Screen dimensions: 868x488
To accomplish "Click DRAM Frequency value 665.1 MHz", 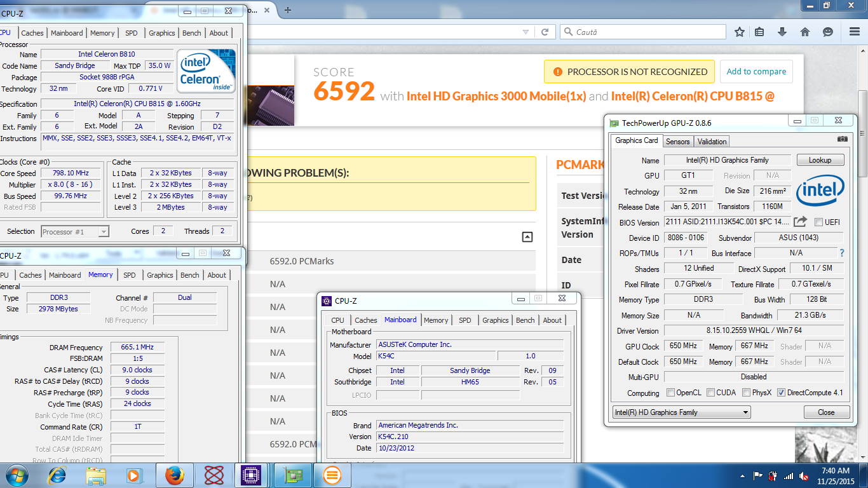I will [x=137, y=348].
